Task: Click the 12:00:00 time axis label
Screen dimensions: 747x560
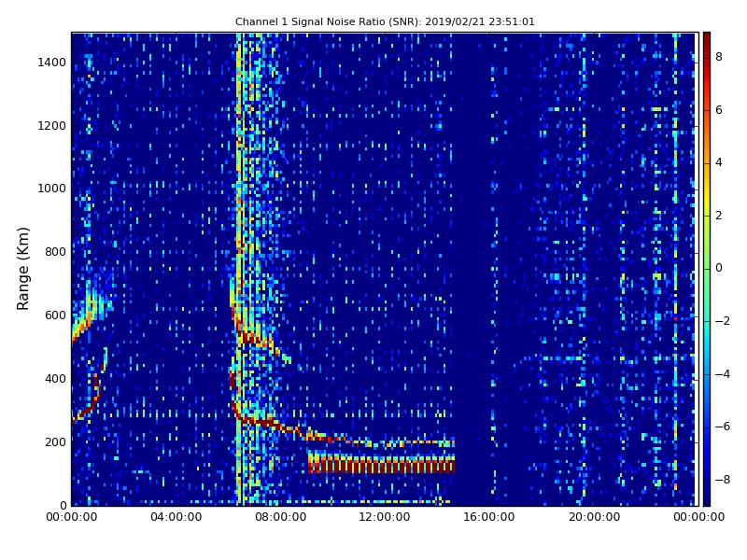Action: tap(385, 517)
